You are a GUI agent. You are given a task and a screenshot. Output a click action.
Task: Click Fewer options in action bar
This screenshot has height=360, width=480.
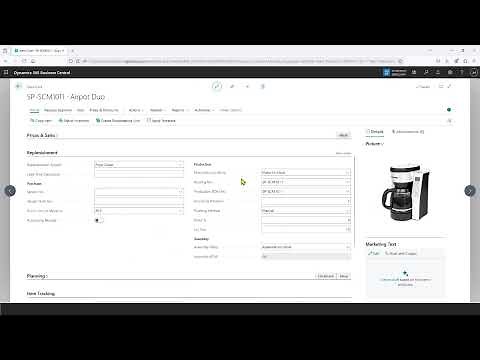pos(231,110)
